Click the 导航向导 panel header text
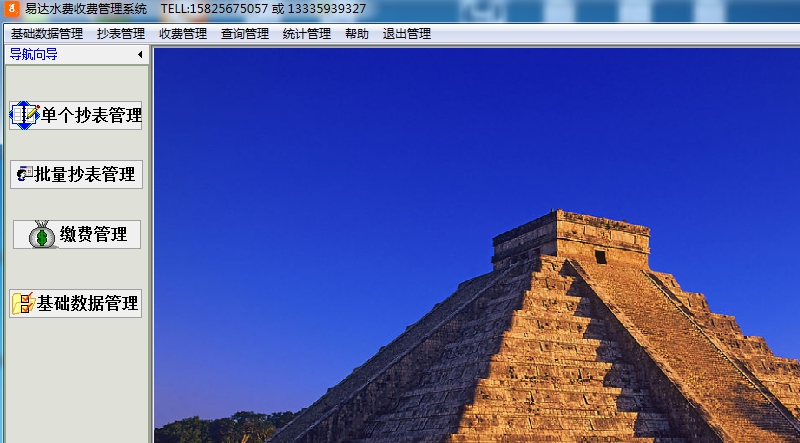The height and width of the screenshot is (443, 800). coord(34,55)
